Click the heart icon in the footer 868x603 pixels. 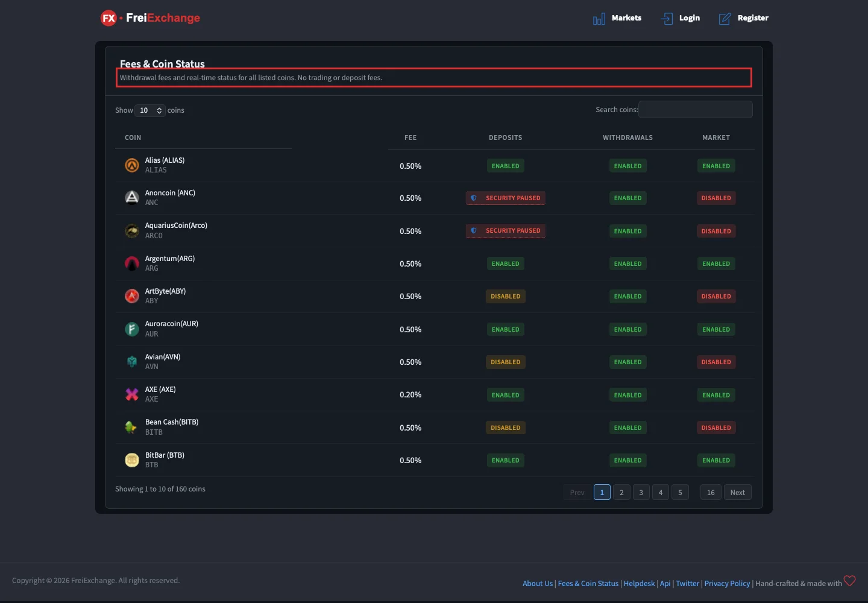point(850,581)
